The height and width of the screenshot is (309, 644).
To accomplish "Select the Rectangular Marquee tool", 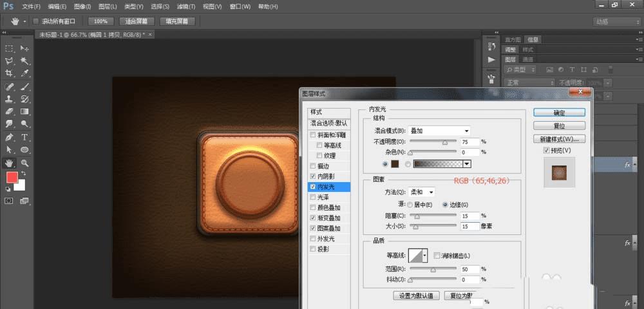I will click(8, 48).
